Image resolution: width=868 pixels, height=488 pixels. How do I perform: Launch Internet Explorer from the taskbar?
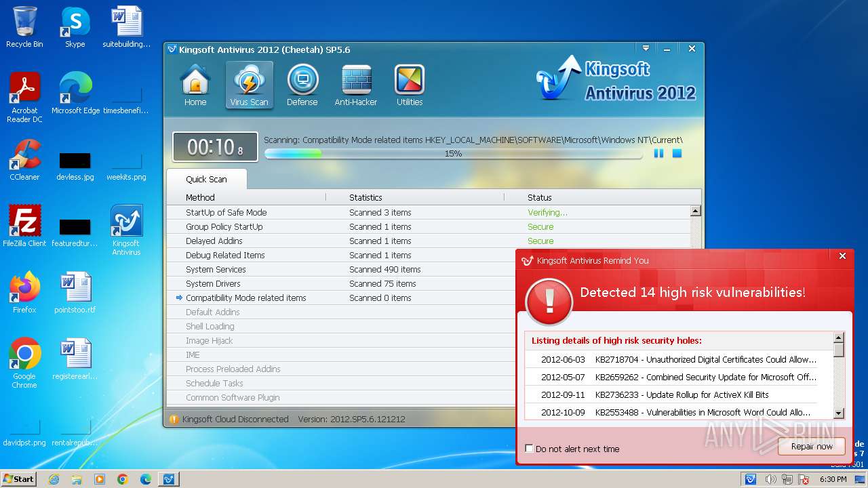pyautogui.click(x=54, y=479)
